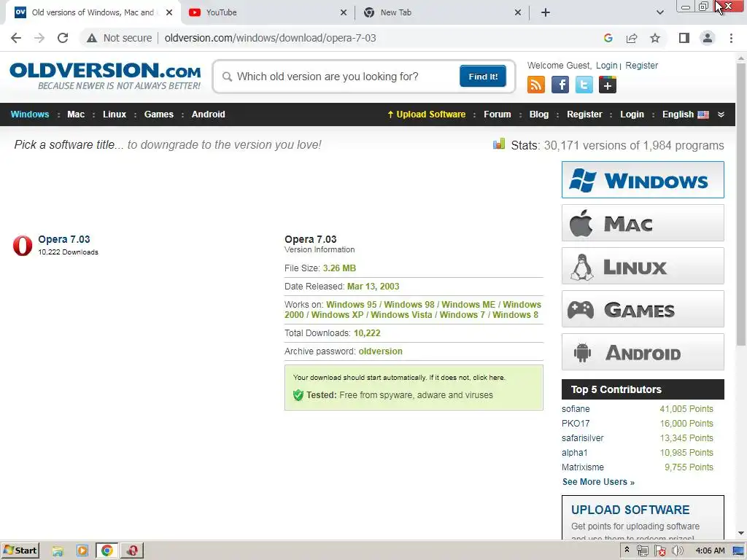Select Linux in the navigation bar
Image resolution: width=747 pixels, height=560 pixels.
click(115, 114)
